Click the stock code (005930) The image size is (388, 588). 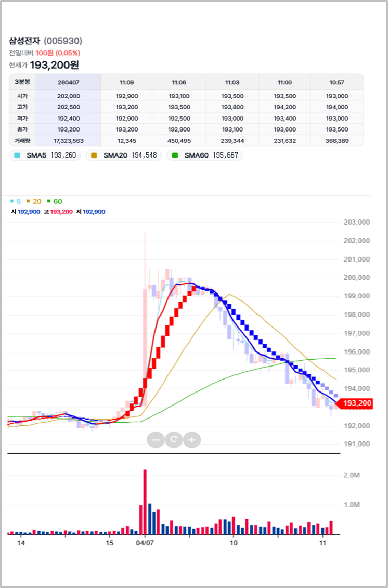click(63, 41)
